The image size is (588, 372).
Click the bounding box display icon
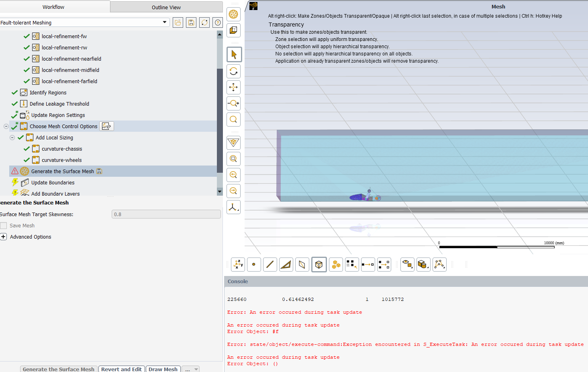coord(233,30)
